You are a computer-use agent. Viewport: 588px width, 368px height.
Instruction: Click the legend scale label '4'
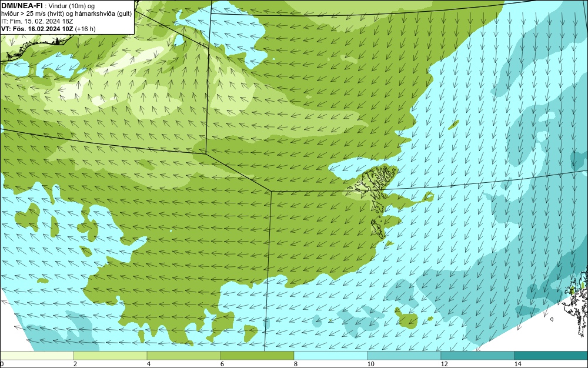point(149,364)
